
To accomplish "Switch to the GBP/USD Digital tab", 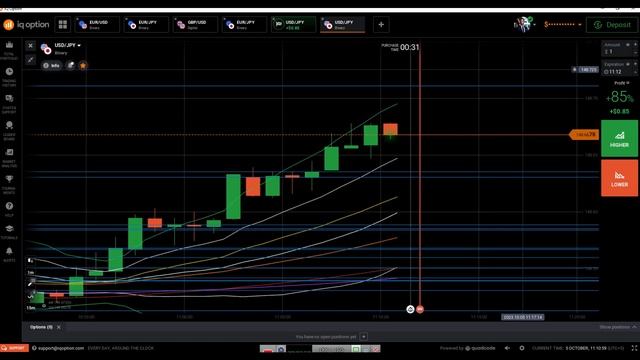I will (195, 24).
